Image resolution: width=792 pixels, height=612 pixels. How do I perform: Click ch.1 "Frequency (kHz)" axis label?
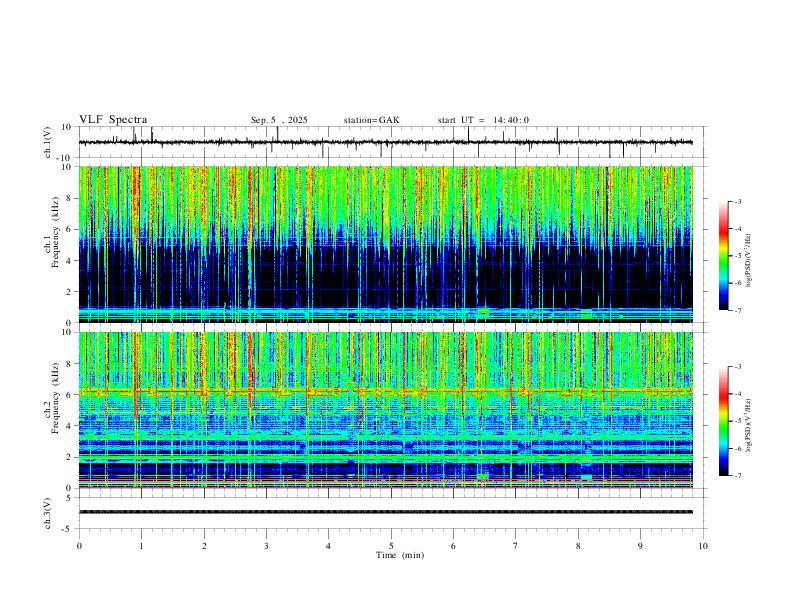[x=55, y=232]
